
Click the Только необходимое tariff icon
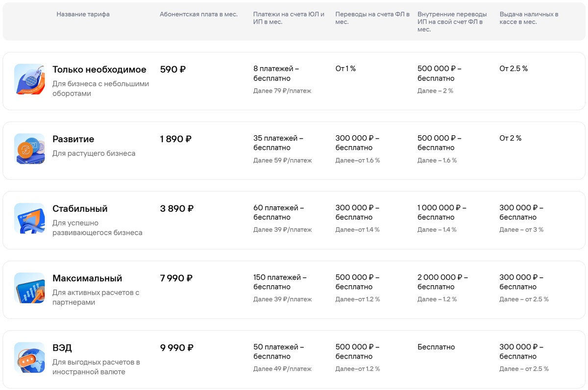click(x=29, y=79)
